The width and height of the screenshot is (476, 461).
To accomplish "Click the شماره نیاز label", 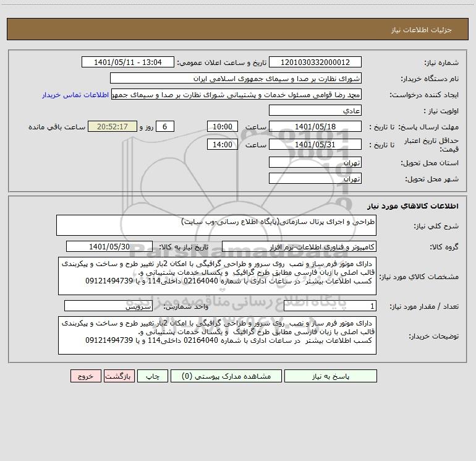I will [441, 62].
